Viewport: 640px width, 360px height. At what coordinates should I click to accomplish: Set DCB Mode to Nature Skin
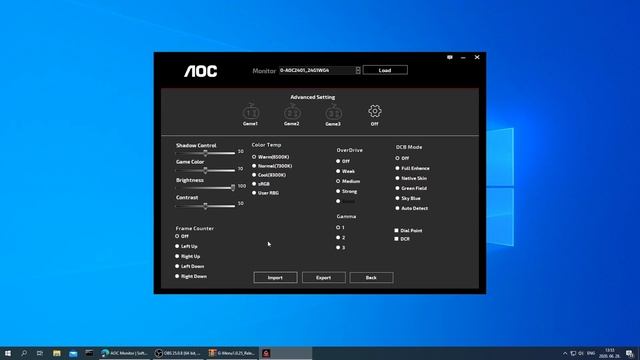411,178
